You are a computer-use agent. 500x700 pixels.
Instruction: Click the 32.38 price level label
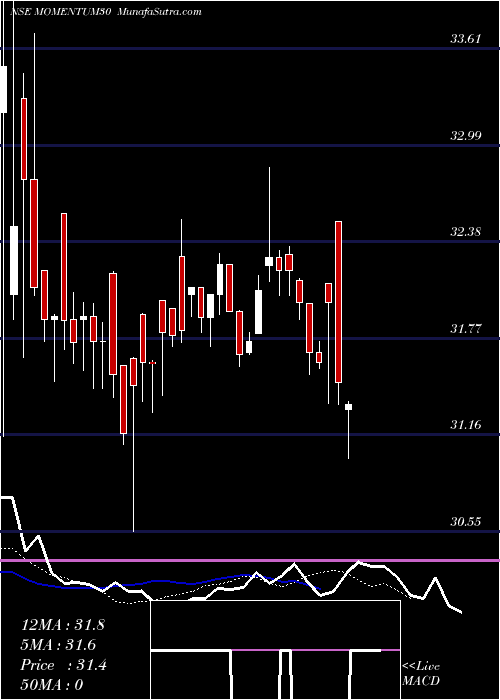(466, 232)
